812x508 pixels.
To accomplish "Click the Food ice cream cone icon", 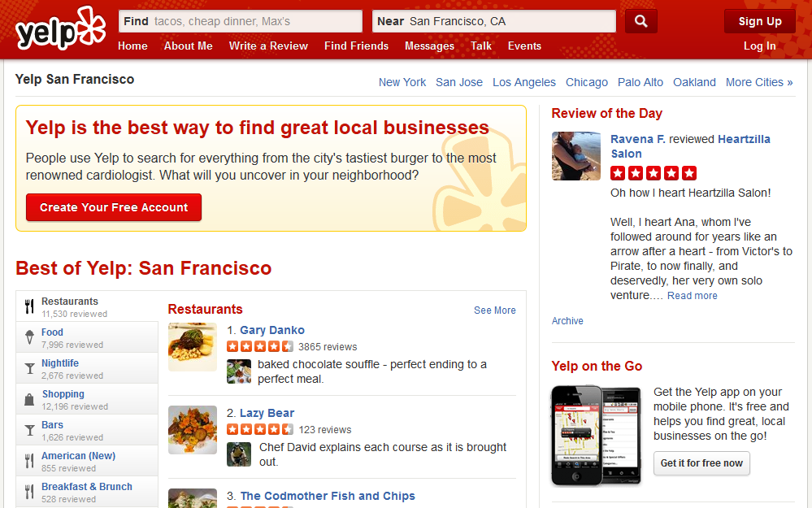I will [x=29, y=337].
